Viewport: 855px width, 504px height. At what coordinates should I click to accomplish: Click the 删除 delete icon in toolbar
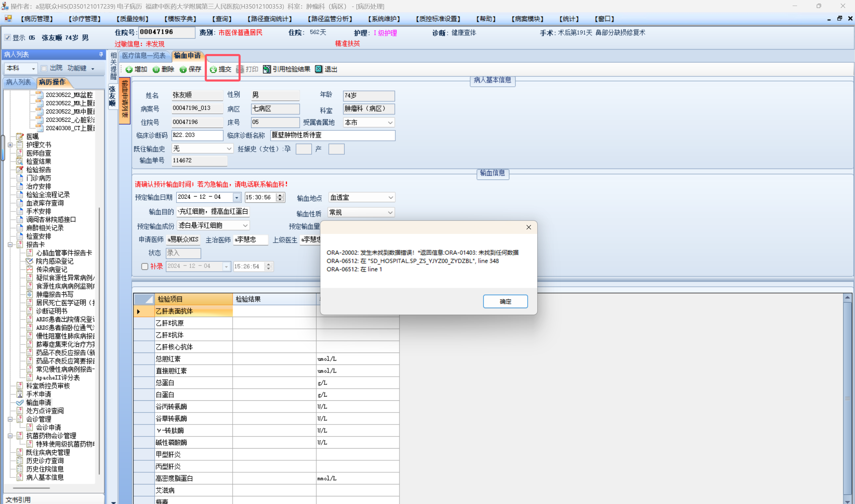point(156,69)
